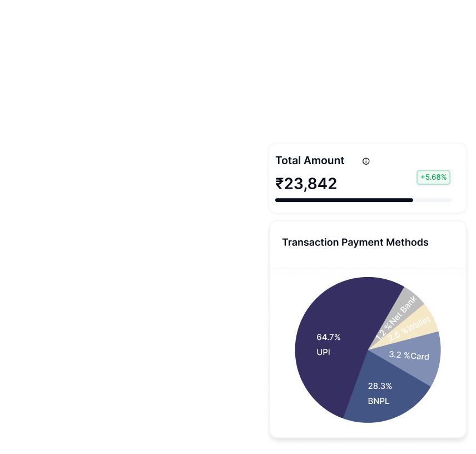Click the 3.2 %Card slice label
Viewport: 476px width, 454px height.
point(409,356)
